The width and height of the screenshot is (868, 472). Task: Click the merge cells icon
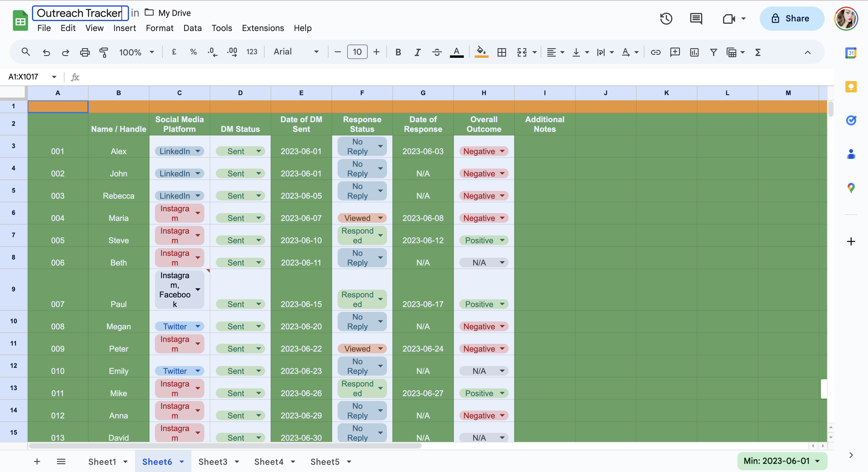coord(522,52)
